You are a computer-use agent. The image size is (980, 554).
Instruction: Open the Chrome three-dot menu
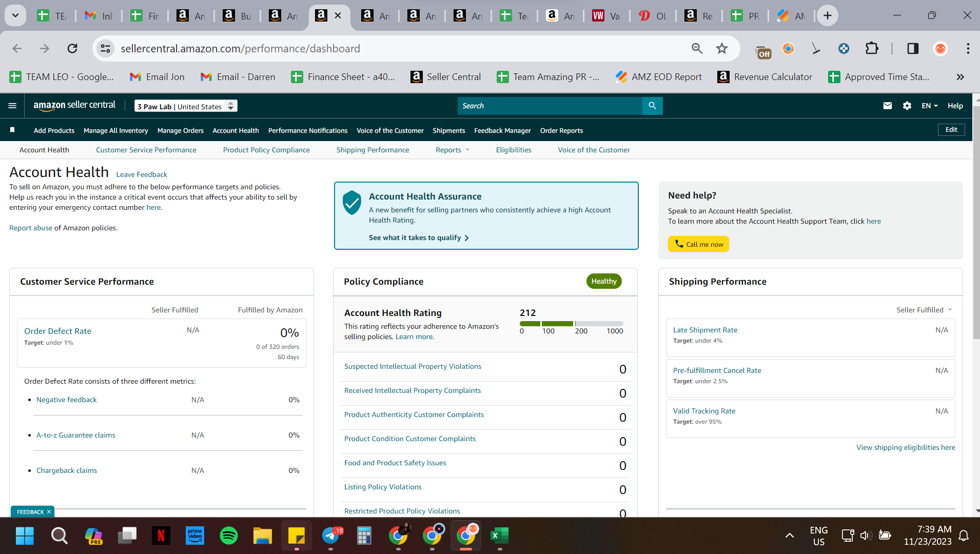(968, 48)
